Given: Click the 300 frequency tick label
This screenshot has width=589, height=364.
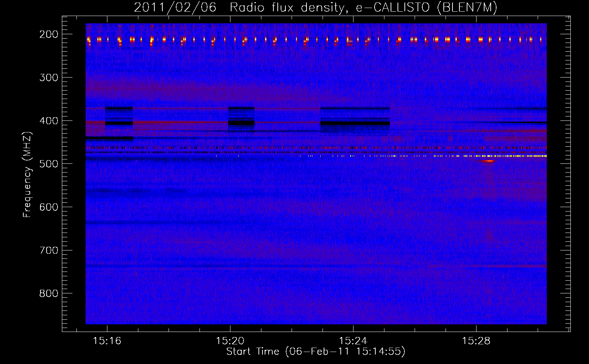Looking at the screenshot, I should coord(49,78).
